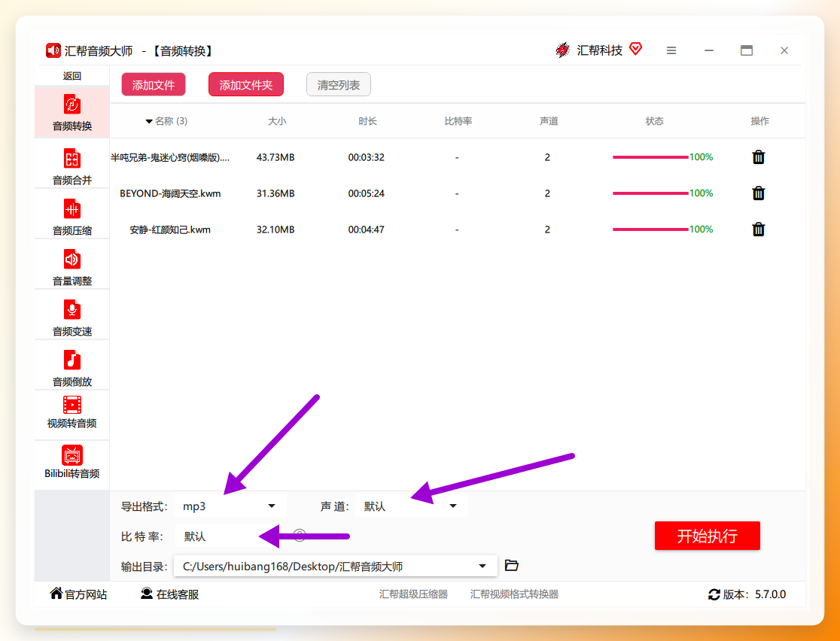Click the 在线客服 support agent icon
The image size is (840, 641).
coord(147,594)
